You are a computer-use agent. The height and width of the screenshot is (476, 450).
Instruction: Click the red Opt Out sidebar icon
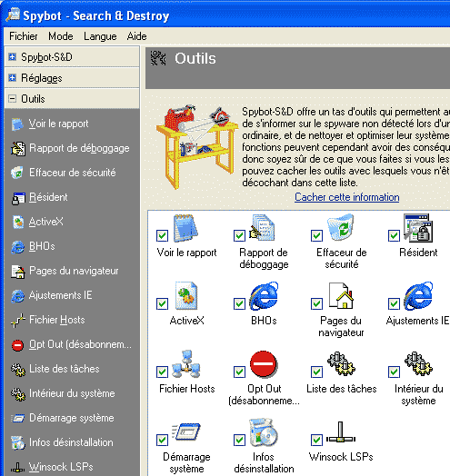click(17, 345)
